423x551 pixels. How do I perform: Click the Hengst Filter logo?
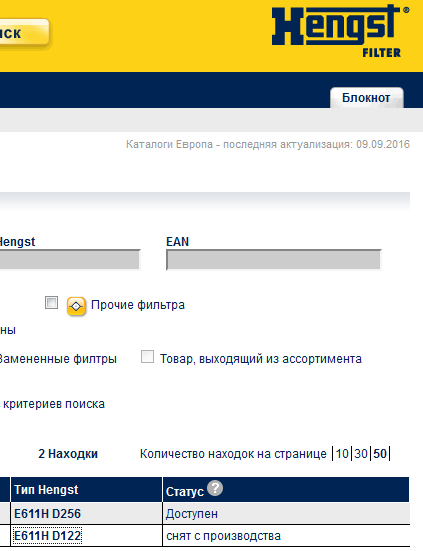click(x=340, y=31)
